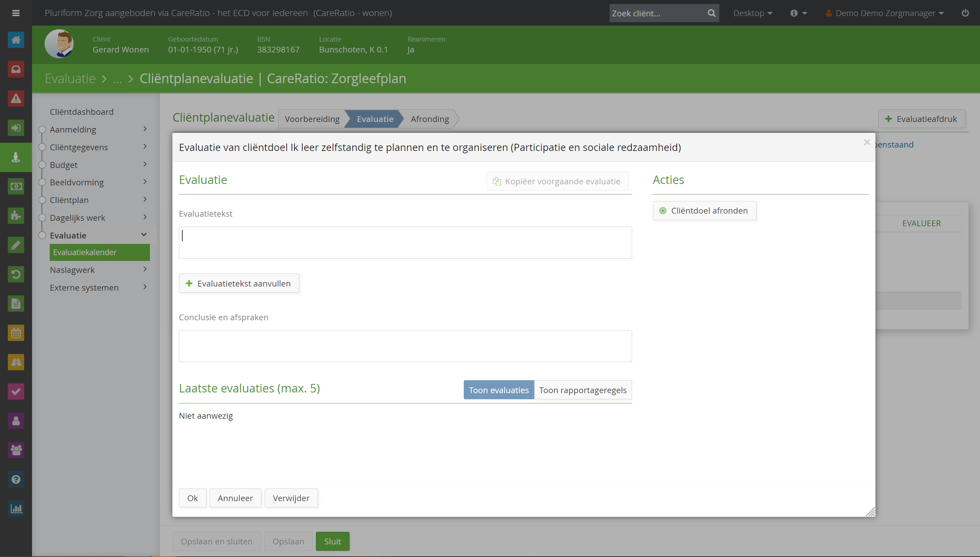Click Opslaan en sluiten button
Image resolution: width=980 pixels, height=557 pixels.
[216, 541]
